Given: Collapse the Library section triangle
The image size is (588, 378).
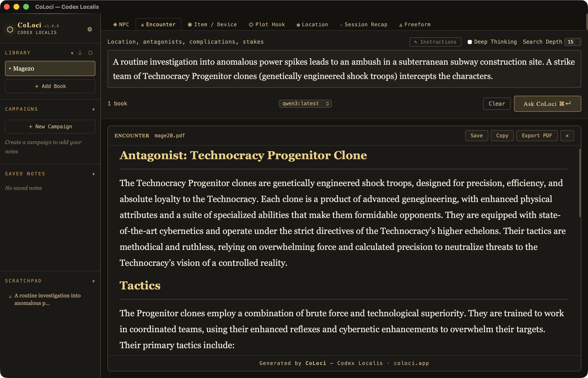Looking at the screenshot, I should (72, 53).
